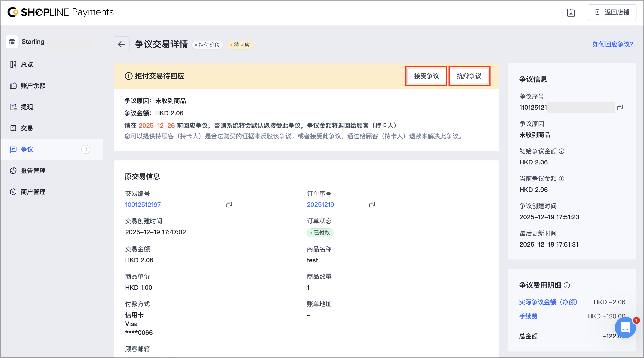644x358 pixels.
Task: Click the 接受争议 button
Action: [x=427, y=76]
